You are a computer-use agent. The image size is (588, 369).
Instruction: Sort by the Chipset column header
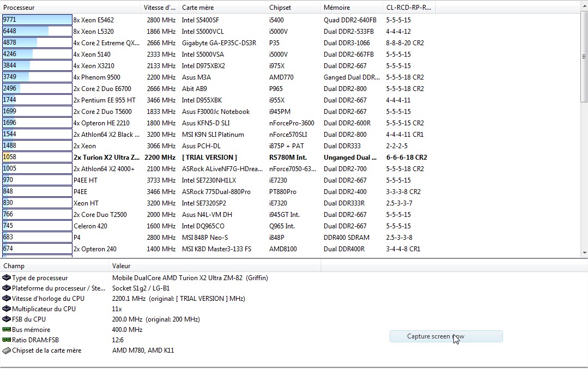coord(293,8)
